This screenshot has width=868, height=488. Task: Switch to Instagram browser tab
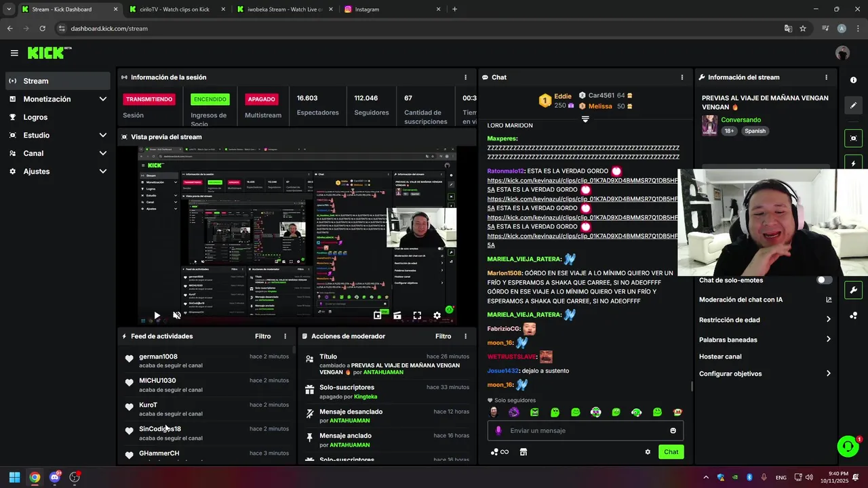392,9
